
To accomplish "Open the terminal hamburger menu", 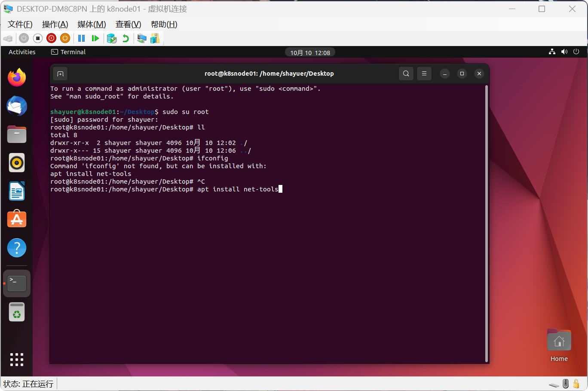I will [x=424, y=74].
